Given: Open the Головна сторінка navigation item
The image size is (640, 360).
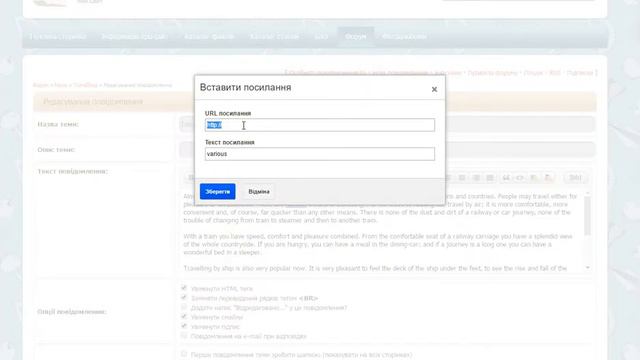Looking at the screenshot, I should (58, 36).
